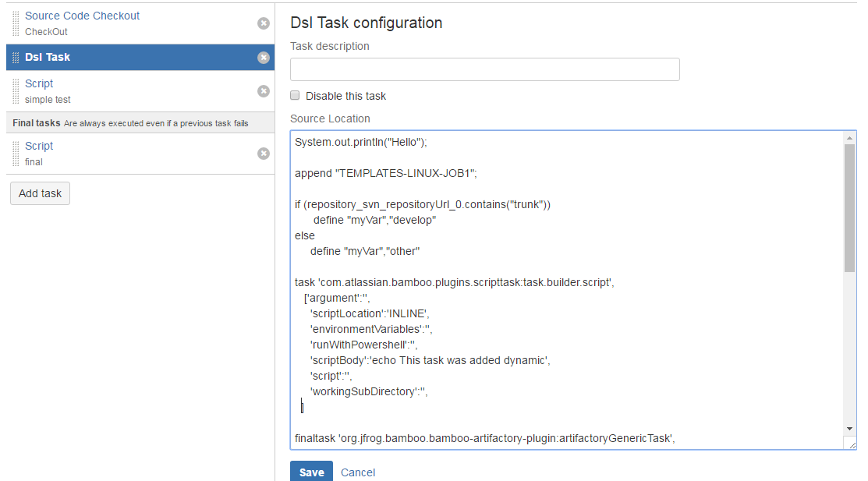Open the Source Code Checkout task settings

click(82, 16)
